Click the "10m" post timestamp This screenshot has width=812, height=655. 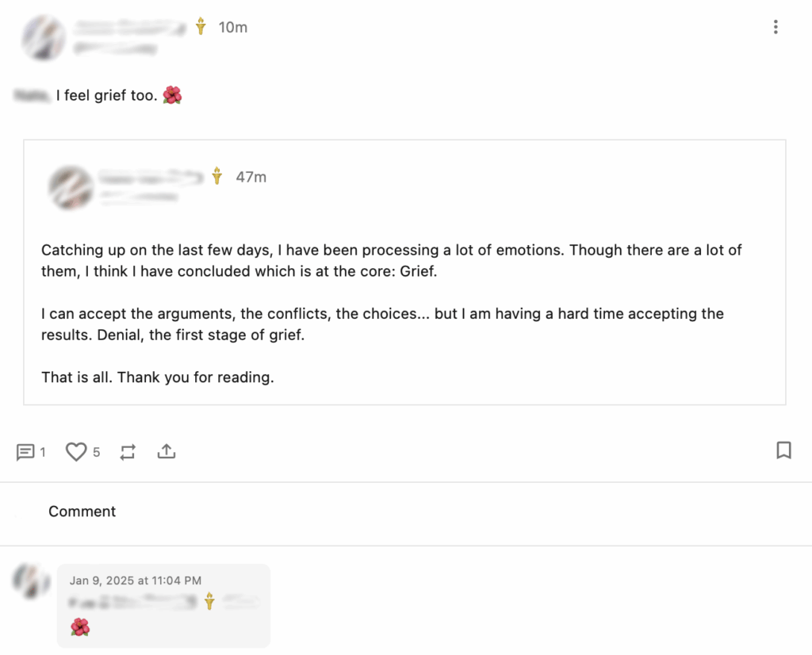click(x=233, y=28)
